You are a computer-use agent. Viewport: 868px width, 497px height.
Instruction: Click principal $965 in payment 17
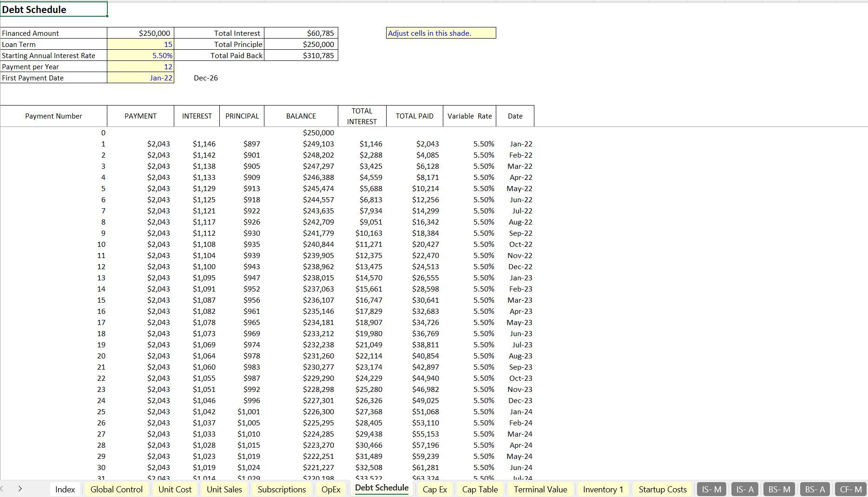tap(242, 322)
